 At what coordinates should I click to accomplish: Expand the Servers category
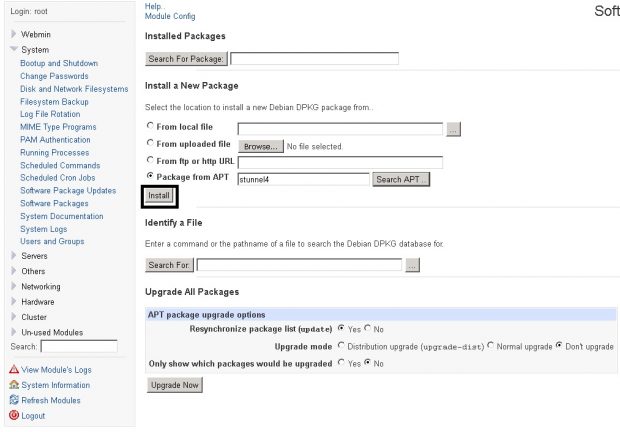click(x=13, y=256)
